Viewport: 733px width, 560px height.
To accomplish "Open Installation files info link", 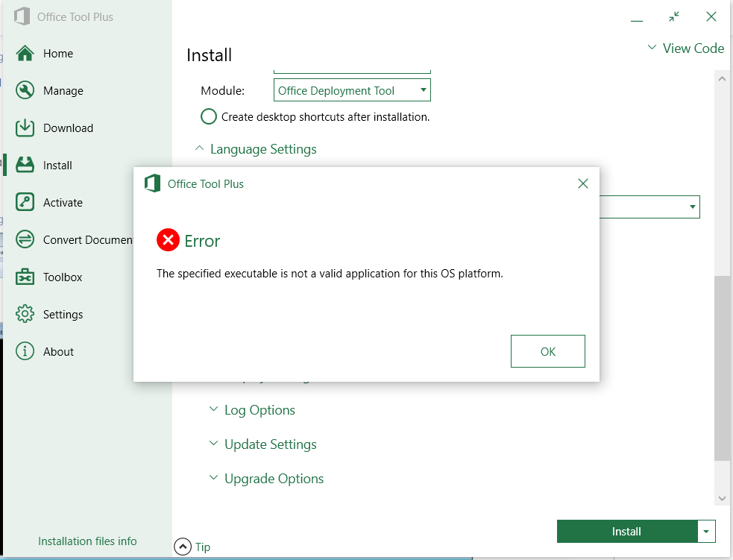I will pos(87,541).
